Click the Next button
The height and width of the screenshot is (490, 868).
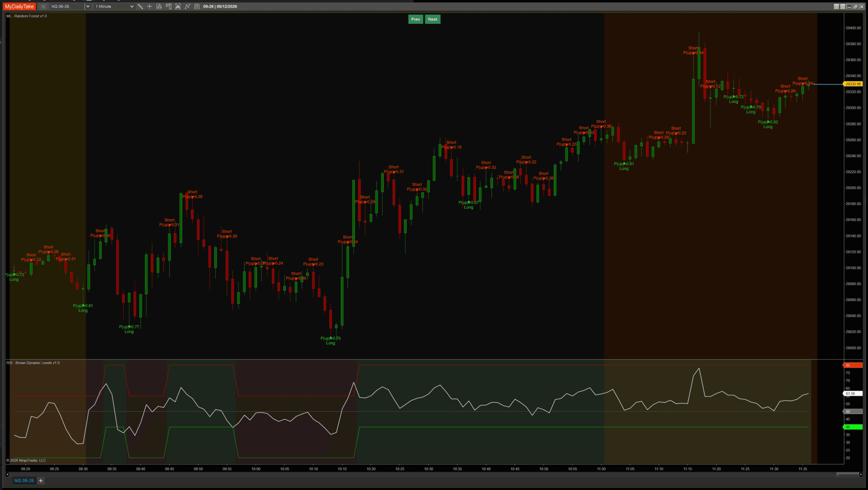tap(432, 19)
